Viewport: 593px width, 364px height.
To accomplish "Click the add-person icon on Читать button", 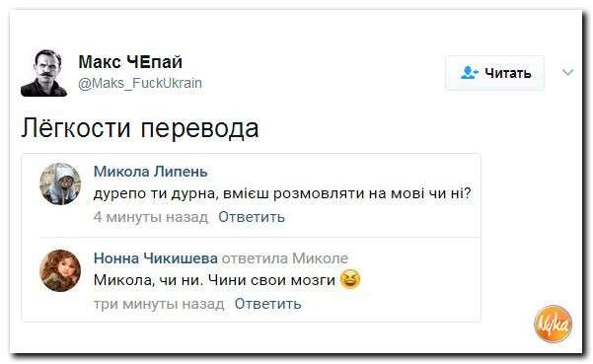I will (x=470, y=72).
